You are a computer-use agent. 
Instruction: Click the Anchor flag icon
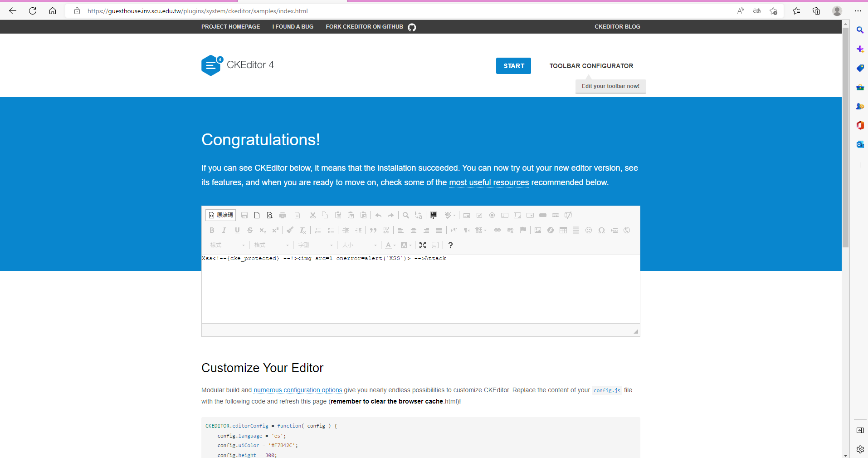click(523, 230)
